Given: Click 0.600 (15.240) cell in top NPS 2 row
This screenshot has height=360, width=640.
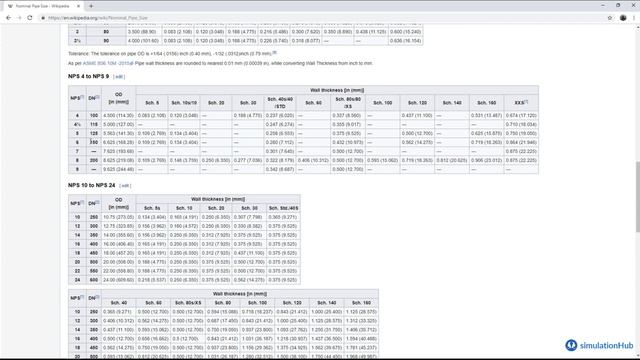Looking at the screenshot, I should (x=405, y=32).
